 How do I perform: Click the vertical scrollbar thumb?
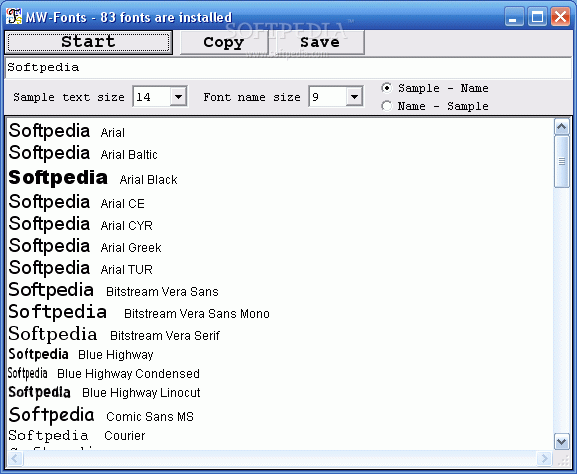(562, 162)
